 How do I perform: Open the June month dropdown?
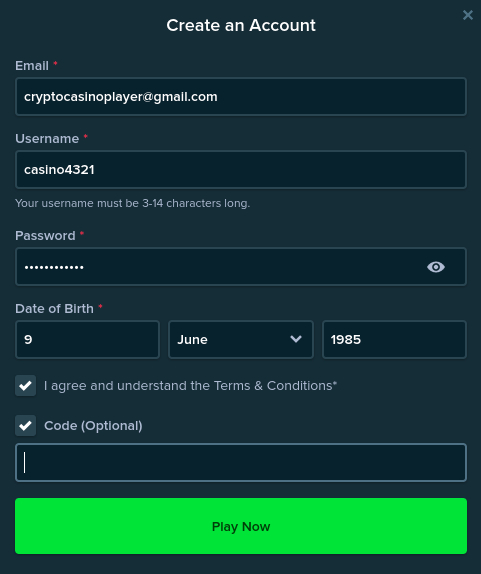point(241,339)
